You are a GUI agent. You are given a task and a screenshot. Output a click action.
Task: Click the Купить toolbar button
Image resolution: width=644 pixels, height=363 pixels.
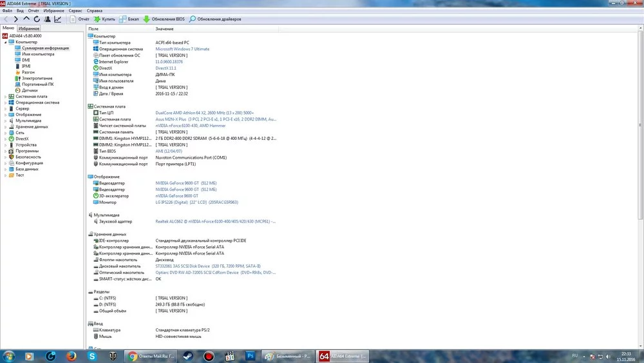click(x=104, y=19)
